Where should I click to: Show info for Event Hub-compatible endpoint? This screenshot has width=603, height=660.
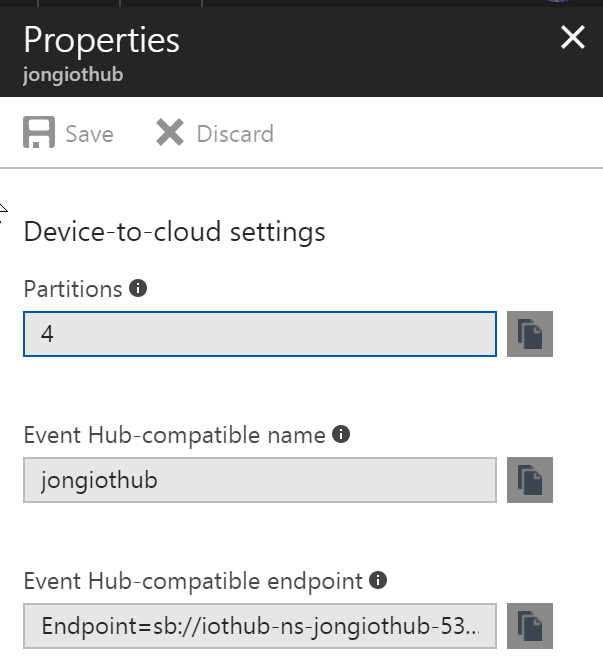379,580
